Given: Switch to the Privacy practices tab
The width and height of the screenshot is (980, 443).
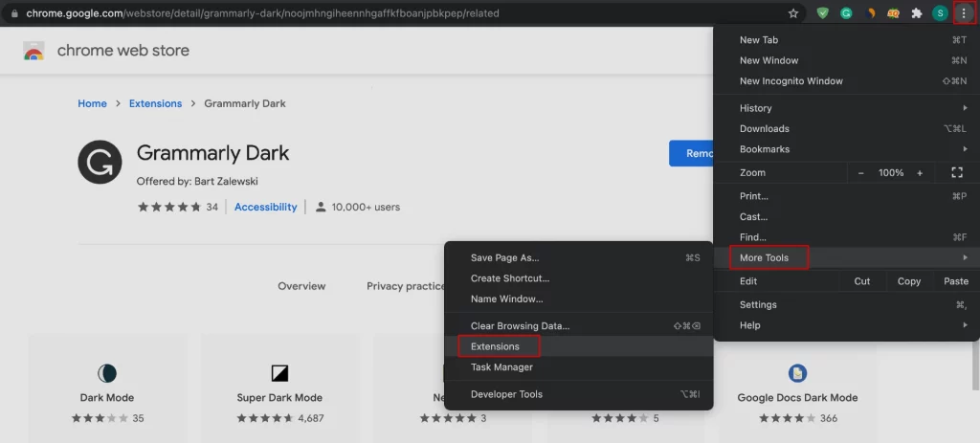Looking at the screenshot, I should tap(406, 286).
